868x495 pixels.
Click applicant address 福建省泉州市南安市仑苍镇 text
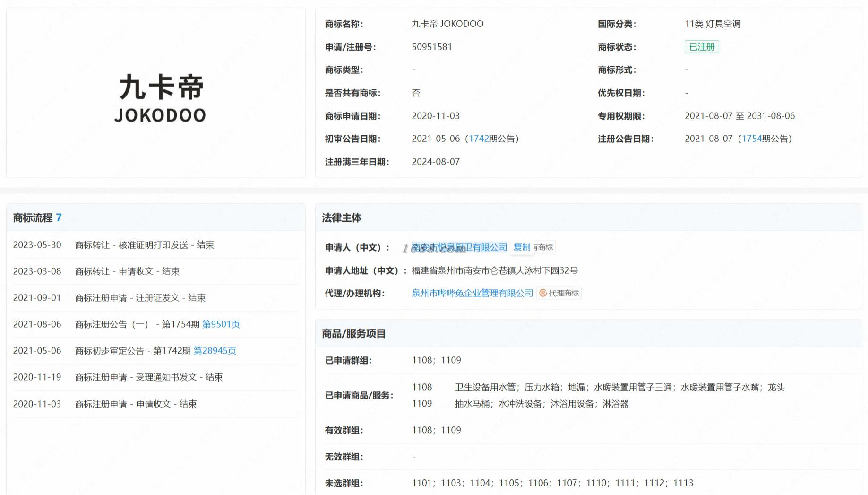coord(495,270)
